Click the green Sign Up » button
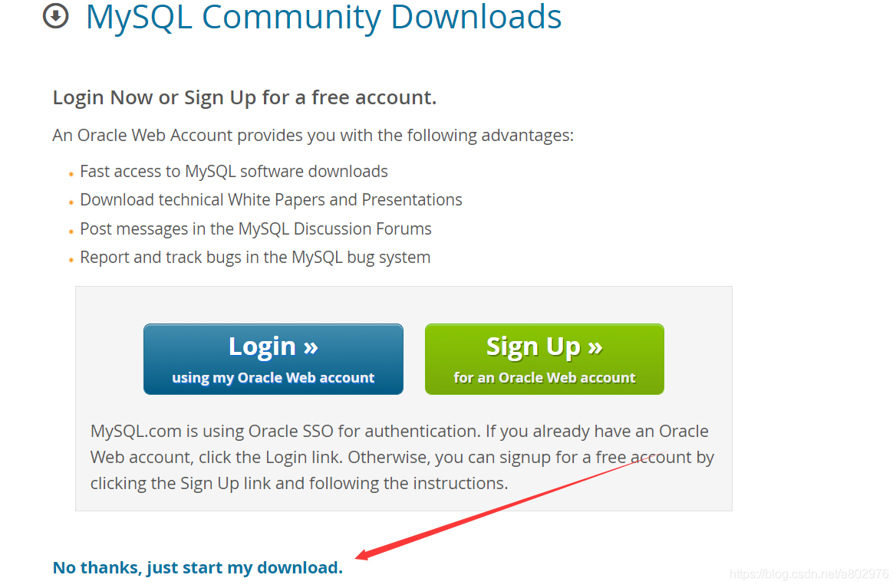Image resolution: width=896 pixels, height=588 pixels. pos(545,359)
